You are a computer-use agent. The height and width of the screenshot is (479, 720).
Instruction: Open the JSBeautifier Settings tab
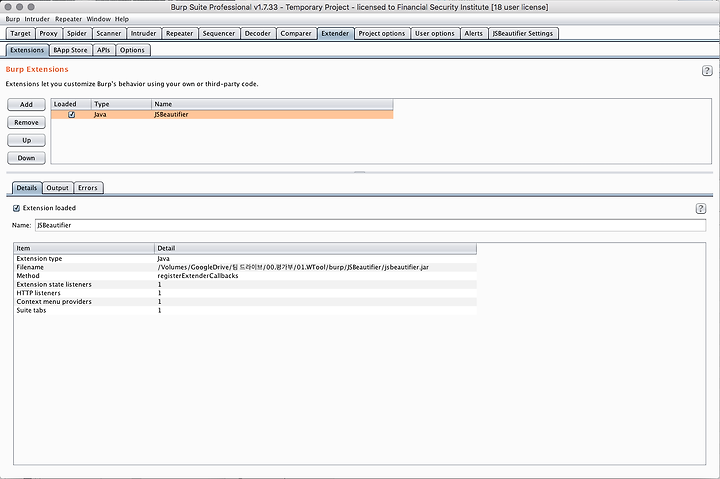(523, 34)
